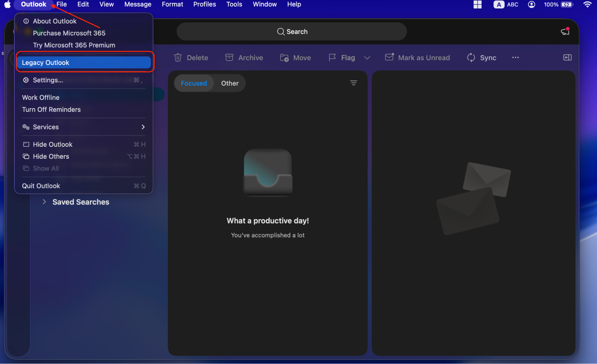
Task: Open the message list filter icon
Action: [353, 83]
